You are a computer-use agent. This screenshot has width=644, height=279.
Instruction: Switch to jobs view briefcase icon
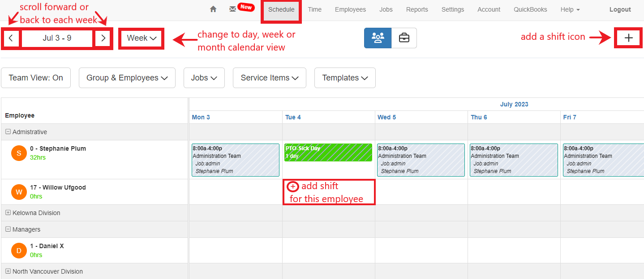404,38
